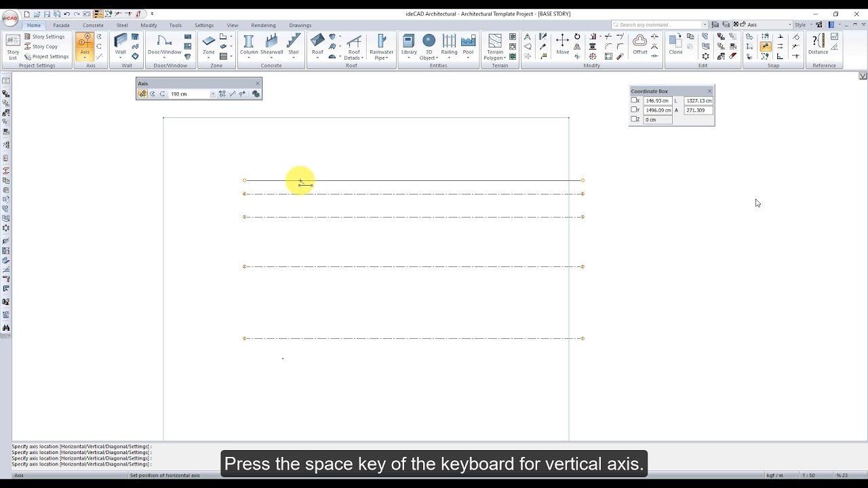This screenshot has height=488, width=868.
Task: Click the binoculars icon in left sidebar
Action: 6,328
